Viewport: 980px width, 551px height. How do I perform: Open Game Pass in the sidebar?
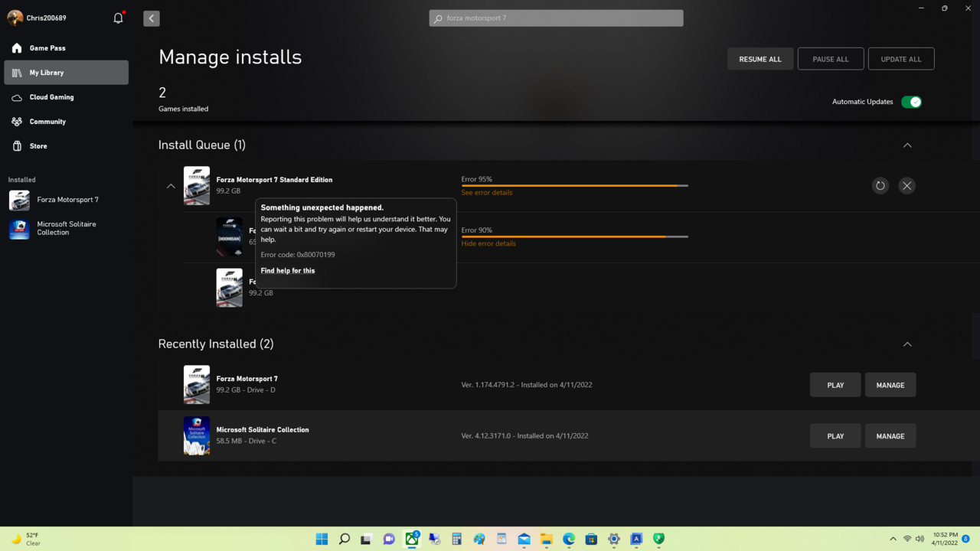(47, 48)
